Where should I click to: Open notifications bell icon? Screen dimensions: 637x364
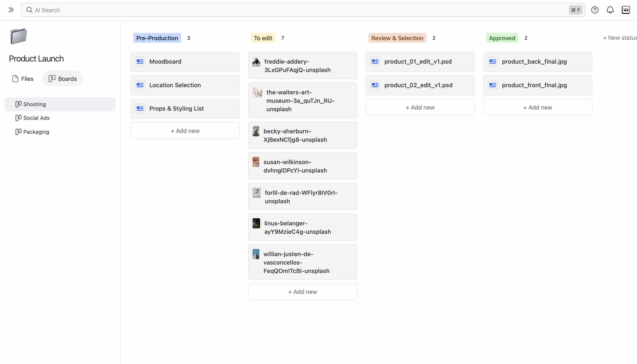610,10
